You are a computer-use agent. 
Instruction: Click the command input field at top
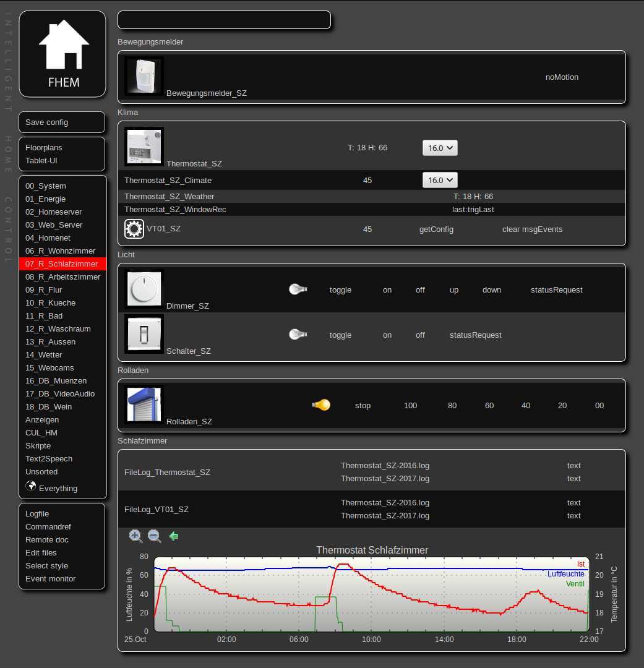pyautogui.click(x=224, y=20)
